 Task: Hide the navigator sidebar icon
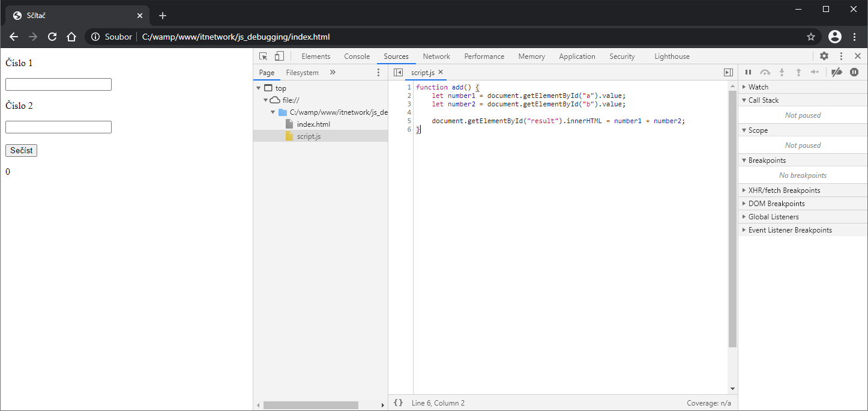(398, 72)
